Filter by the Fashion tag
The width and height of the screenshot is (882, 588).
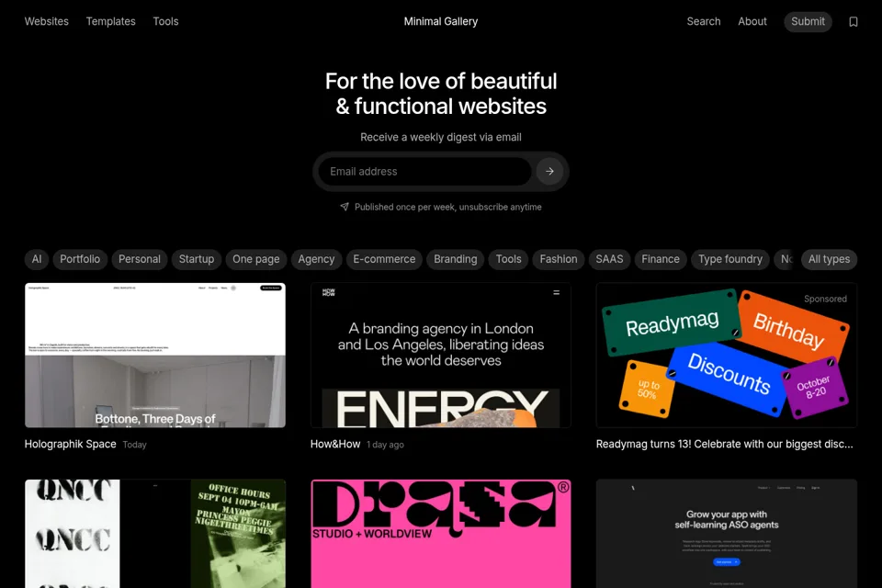(559, 259)
